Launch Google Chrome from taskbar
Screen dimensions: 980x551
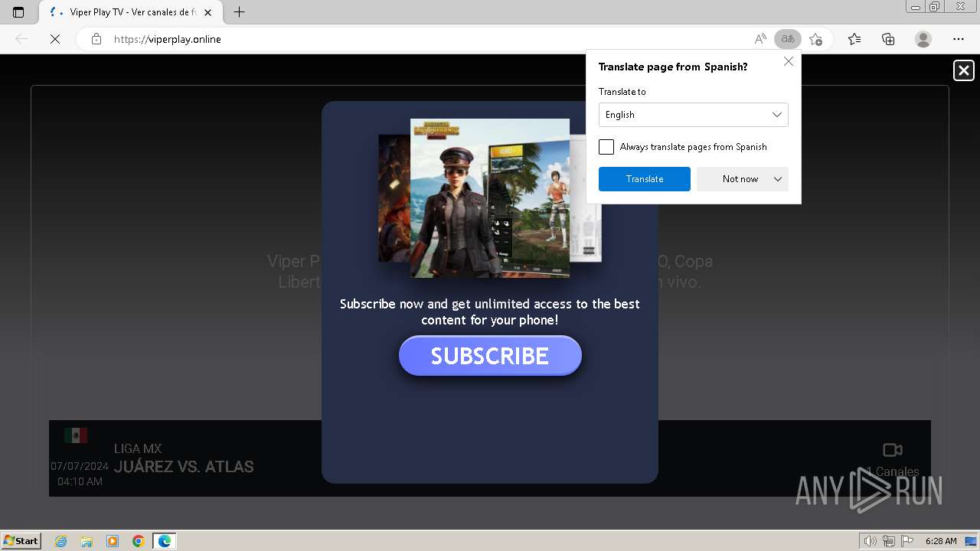click(x=139, y=541)
